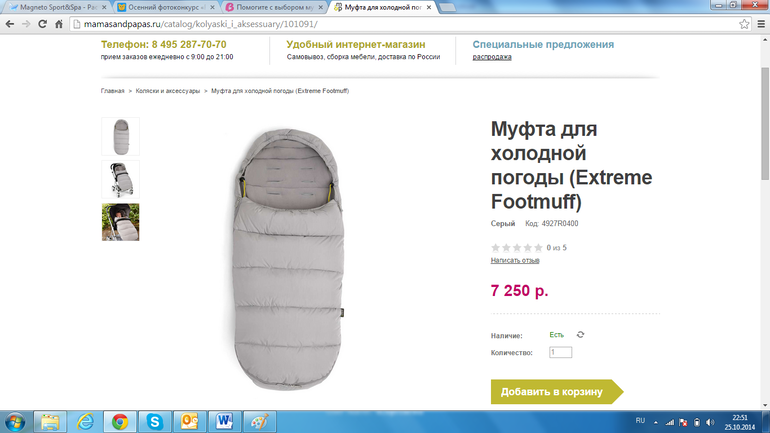Bookmark this page with the star icon
Screen dimensions: 770x433
(x=745, y=24)
